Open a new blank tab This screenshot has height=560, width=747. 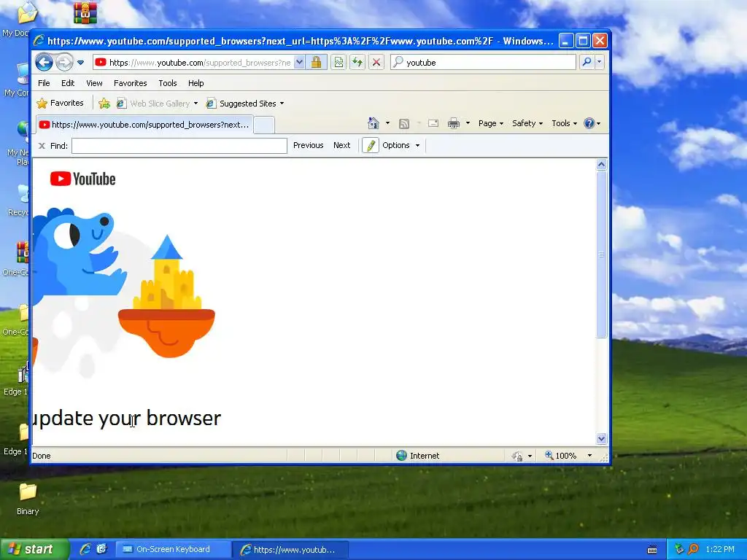[x=264, y=125]
